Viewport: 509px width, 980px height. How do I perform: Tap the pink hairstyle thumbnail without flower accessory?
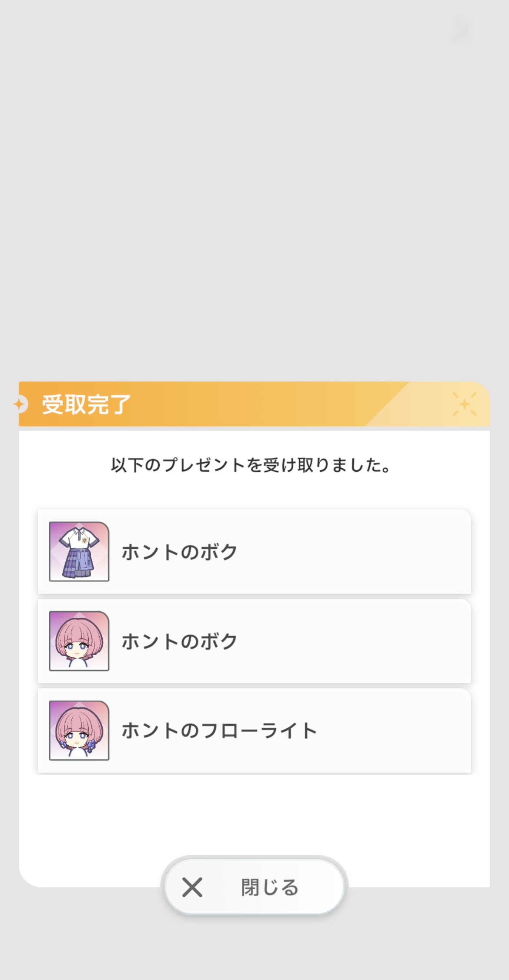tap(79, 641)
